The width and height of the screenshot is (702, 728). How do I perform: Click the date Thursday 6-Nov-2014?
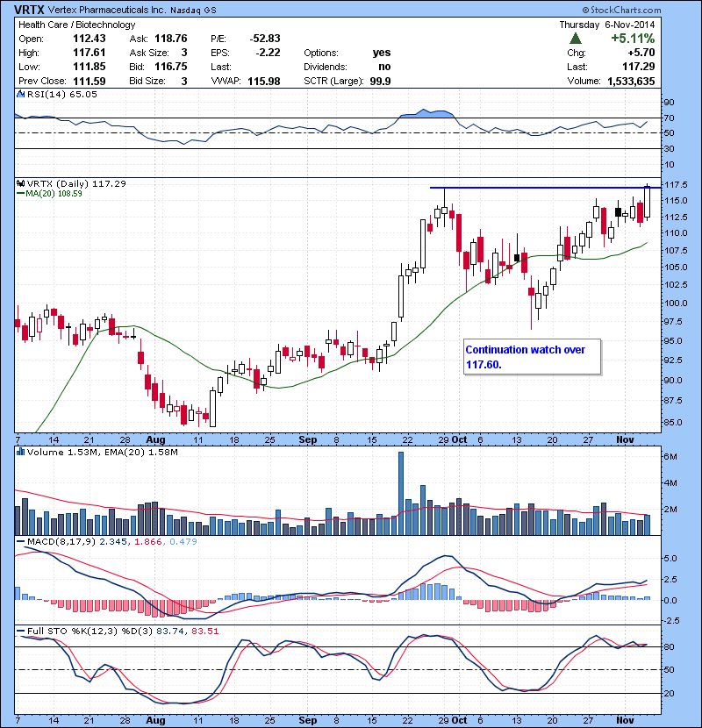point(606,25)
